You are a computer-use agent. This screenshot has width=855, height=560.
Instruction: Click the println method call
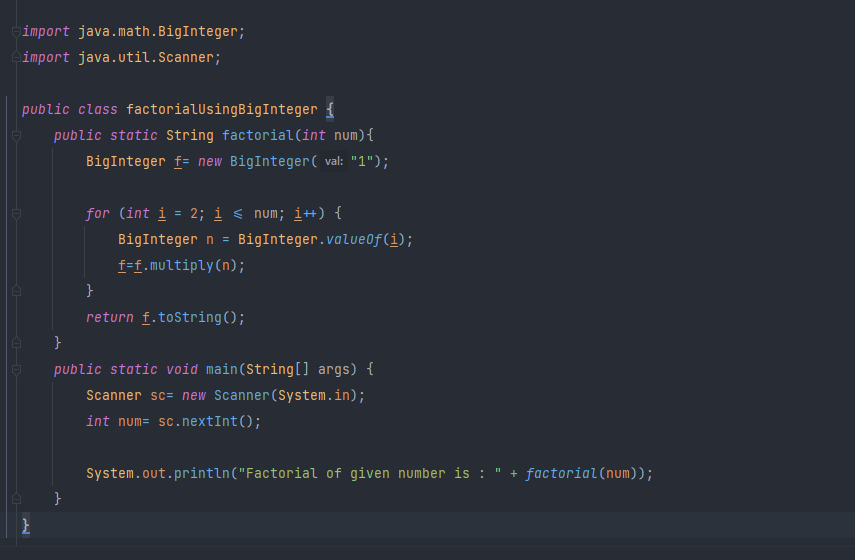[x=202, y=473]
